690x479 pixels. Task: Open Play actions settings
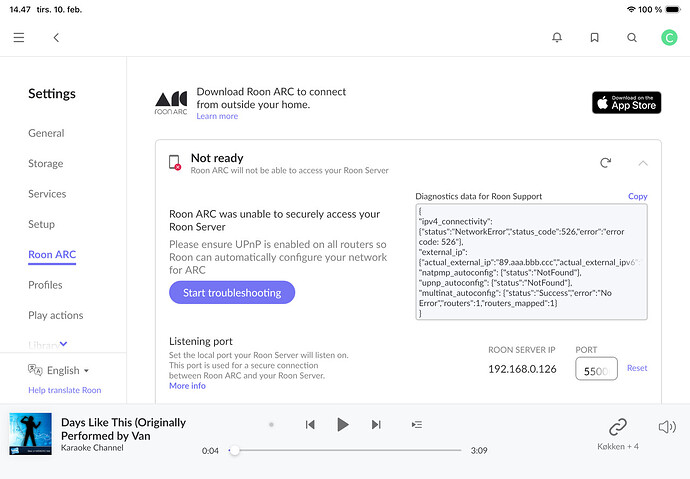coord(55,315)
